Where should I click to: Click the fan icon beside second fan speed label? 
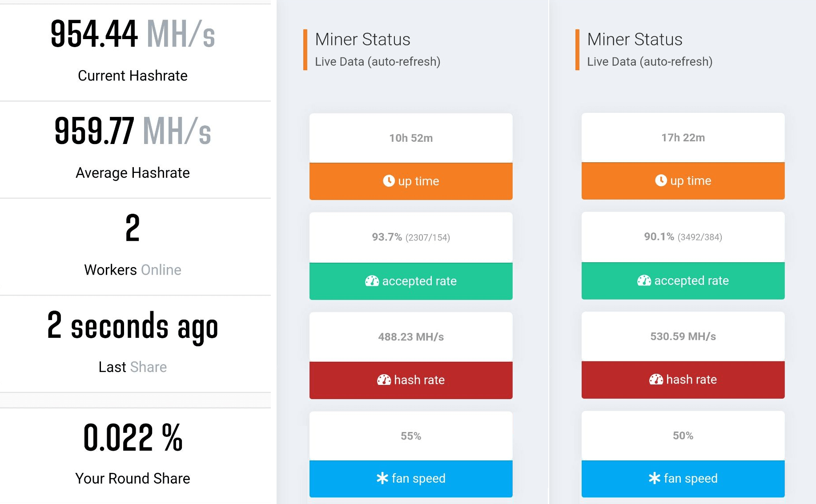tap(654, 478)
